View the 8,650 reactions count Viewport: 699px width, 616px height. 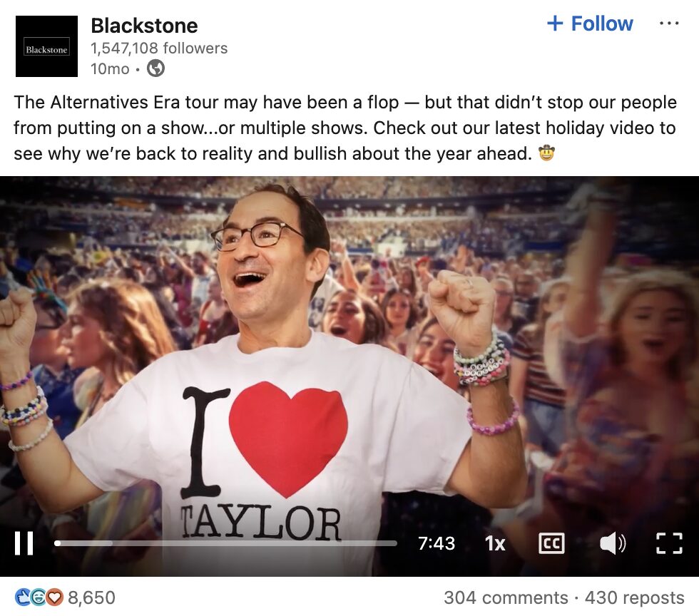point(91,597)
